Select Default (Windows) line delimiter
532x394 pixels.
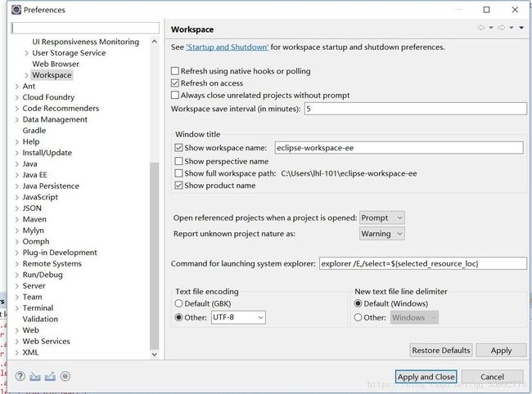point(358,303)
